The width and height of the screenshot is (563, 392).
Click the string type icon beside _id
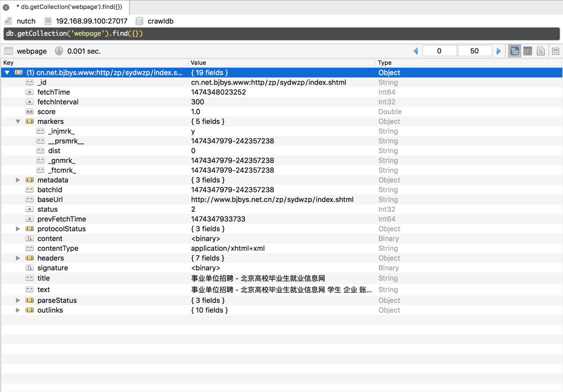29,82
